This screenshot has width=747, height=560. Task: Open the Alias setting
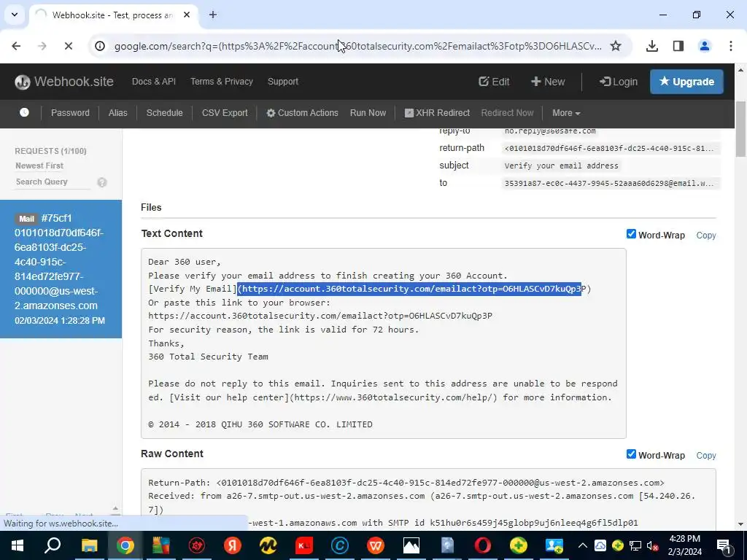pyautogui.click(x=117, y=113)
